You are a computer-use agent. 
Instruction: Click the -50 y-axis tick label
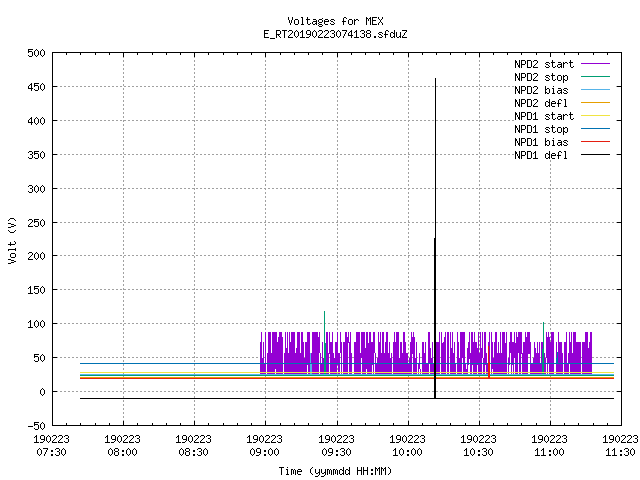(36, 426)
